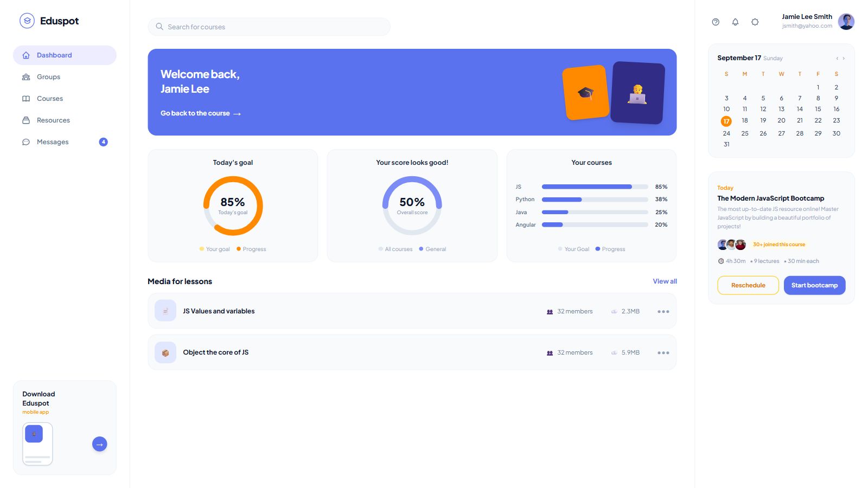
Task: Select highlighted date 17 in calendar
Action: [x=726, y=121]
